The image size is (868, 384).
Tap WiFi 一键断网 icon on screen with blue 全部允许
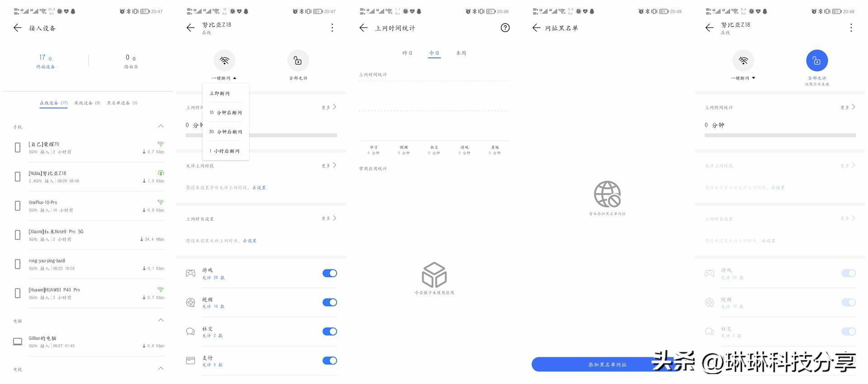(x=743, y=60)
